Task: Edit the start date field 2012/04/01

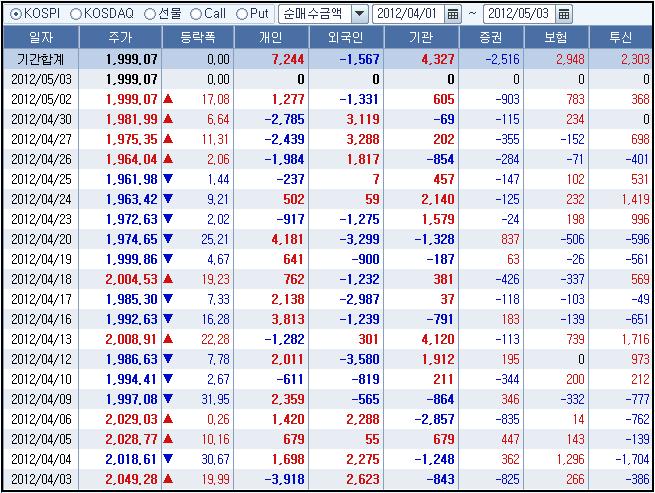Action: click(407, 14)
